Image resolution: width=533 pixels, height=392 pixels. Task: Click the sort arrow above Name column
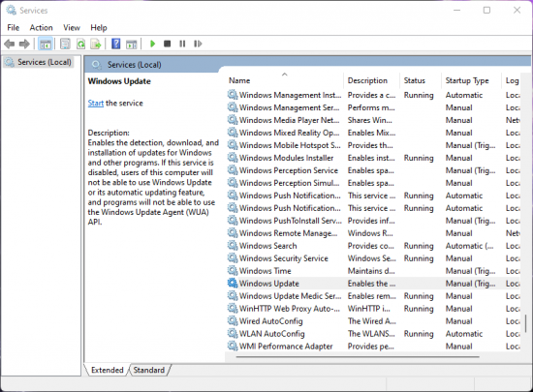(285, 74)
